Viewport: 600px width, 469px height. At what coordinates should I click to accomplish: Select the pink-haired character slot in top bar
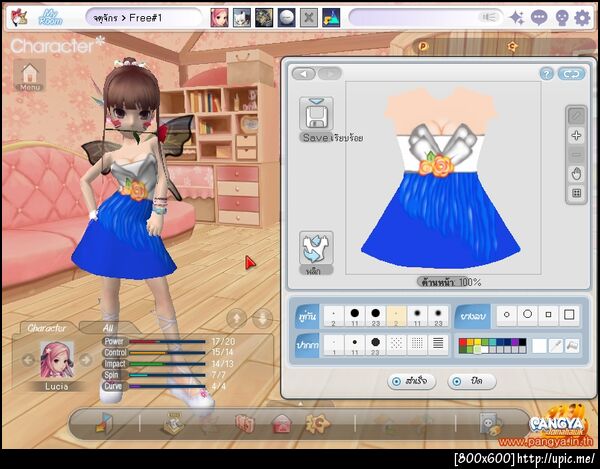219,18
